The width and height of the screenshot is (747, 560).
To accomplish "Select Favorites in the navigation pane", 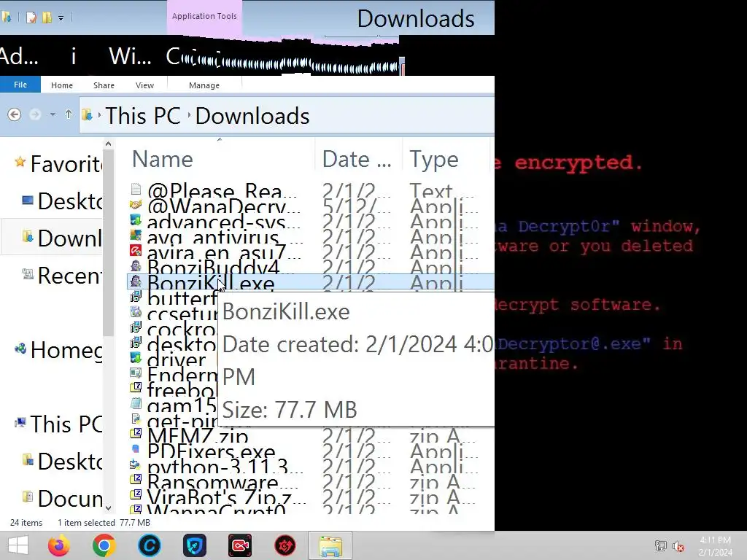I will [60, 164].
